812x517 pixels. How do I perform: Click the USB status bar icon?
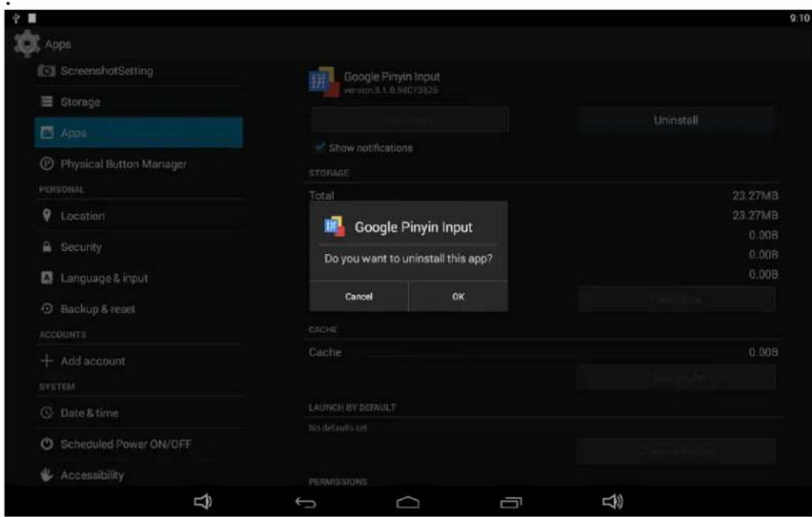click(x=16, y=18)
